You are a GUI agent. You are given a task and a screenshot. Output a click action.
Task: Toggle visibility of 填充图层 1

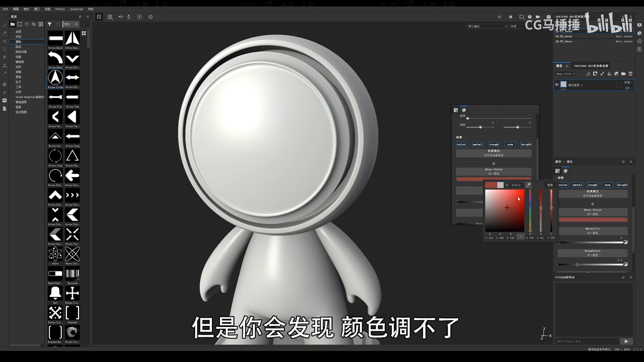click(x=557, y=84)
